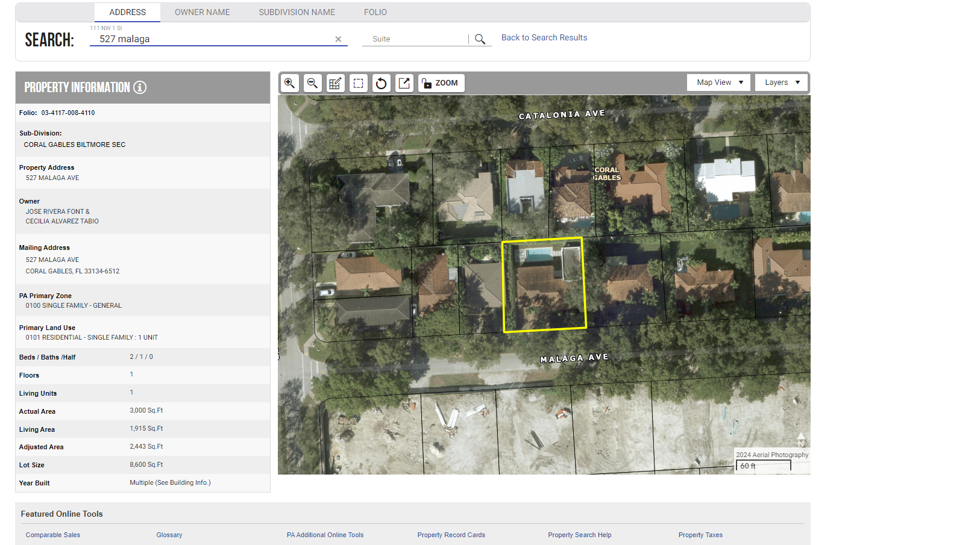This screenshot has height=545, width=980.
Task: Click Back to Search Results link
Action: point(544,37)
